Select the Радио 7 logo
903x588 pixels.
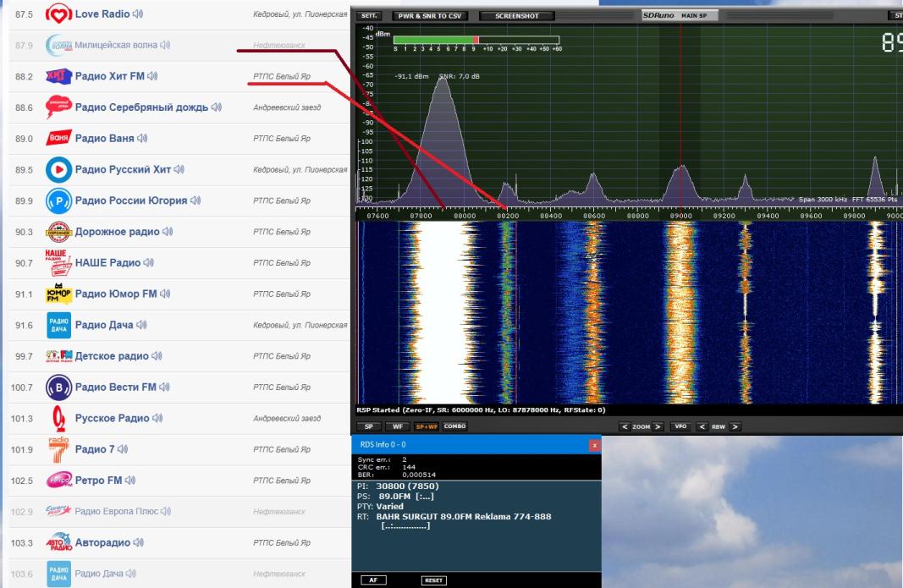[x=58, y=449]
